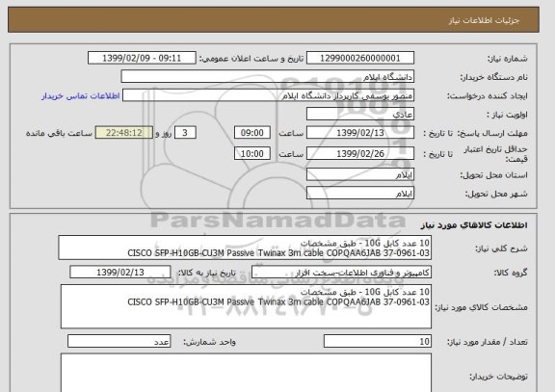
Task: Select the validity time field 10:00
Action: (x=252, y=153)
